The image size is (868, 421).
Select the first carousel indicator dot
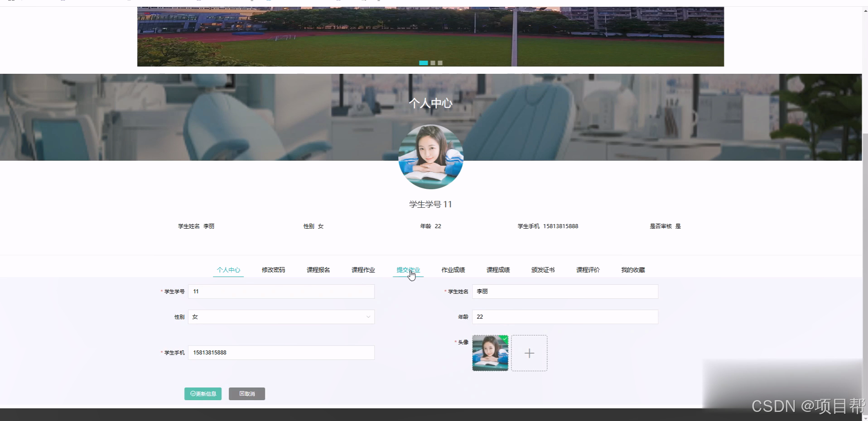pos(423,63)
